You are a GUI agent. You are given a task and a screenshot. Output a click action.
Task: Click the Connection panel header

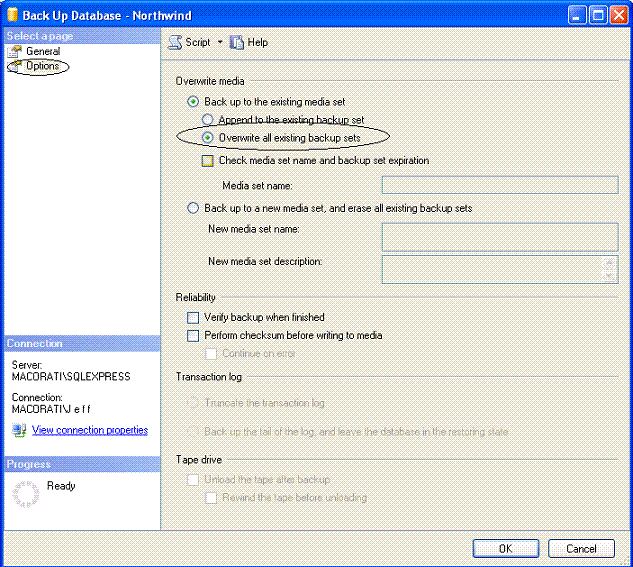(82, 343)
